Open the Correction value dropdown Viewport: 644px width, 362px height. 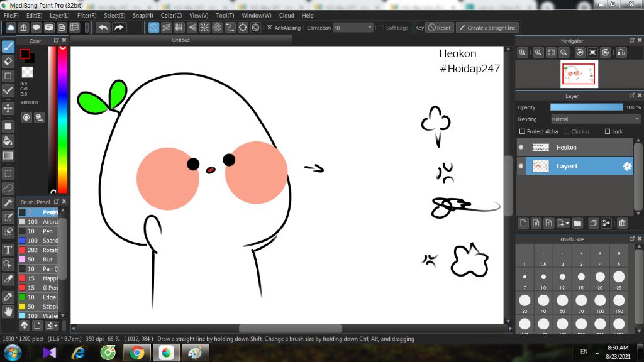(x=369, y=28)
